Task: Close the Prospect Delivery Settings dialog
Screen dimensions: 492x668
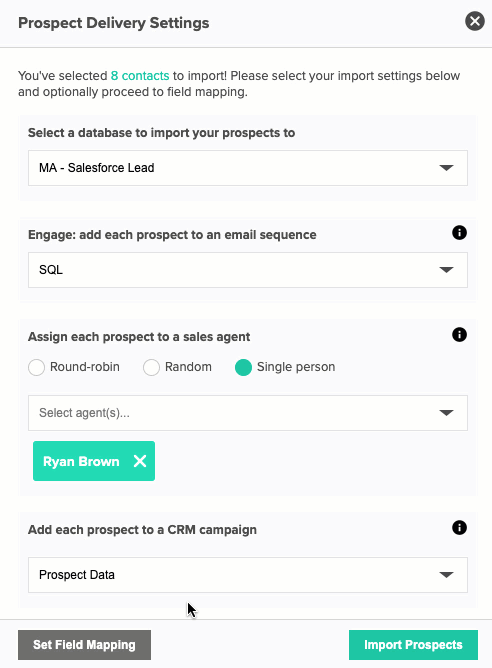Action: (475, 21)
